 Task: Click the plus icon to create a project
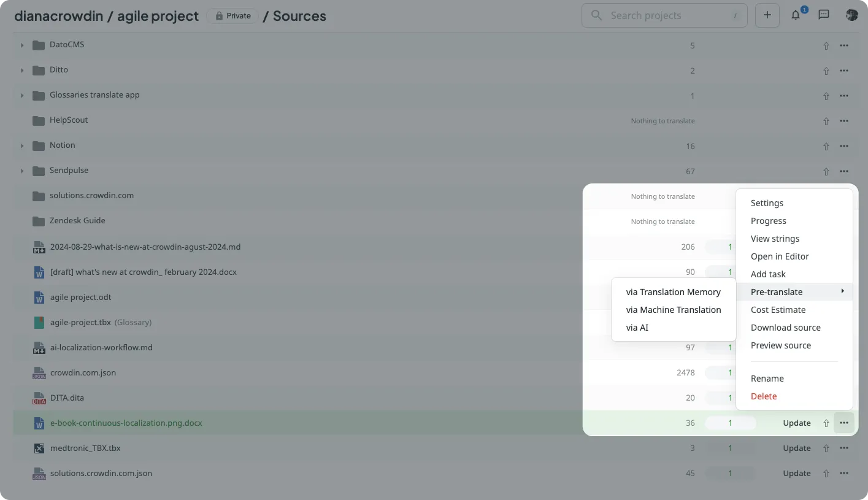[x=767, y=15]
